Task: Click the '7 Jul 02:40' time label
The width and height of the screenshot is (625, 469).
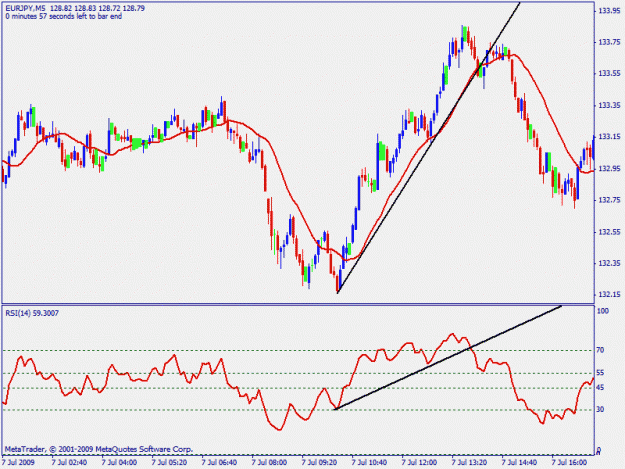Action: 69,463
